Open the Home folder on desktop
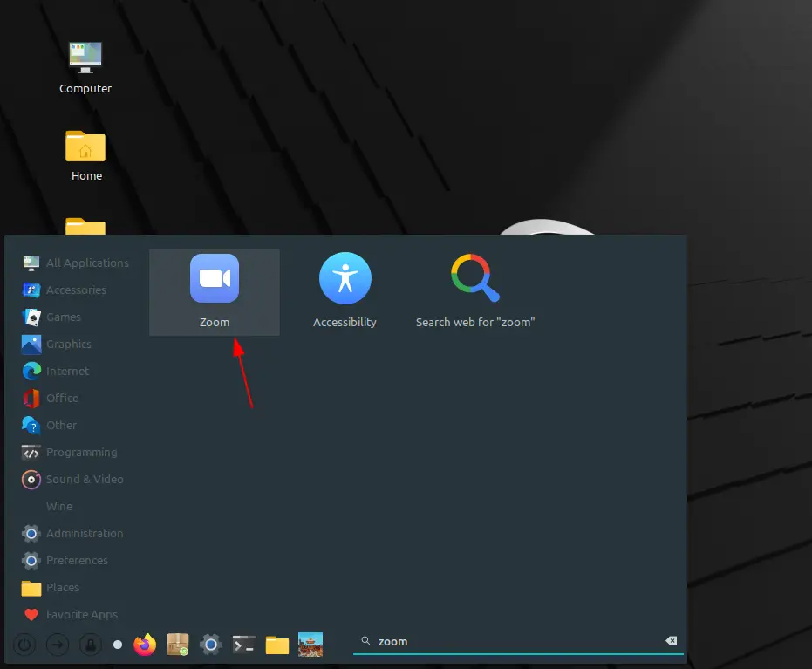This screenshot has height=669, width=812. 85,156
